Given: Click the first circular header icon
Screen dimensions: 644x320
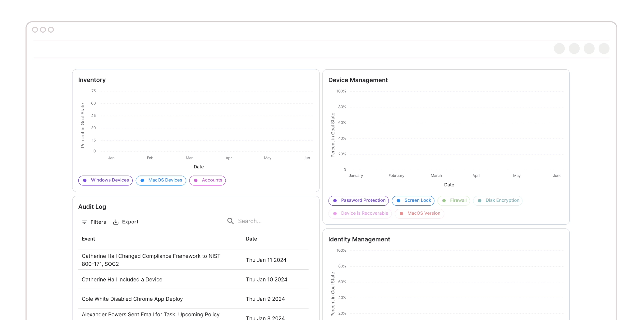Looking at the screenshot, I should point(559,48).
